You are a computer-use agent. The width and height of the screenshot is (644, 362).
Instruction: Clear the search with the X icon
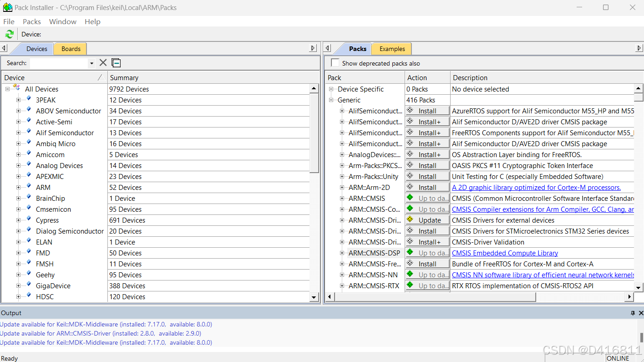(103, 63)
